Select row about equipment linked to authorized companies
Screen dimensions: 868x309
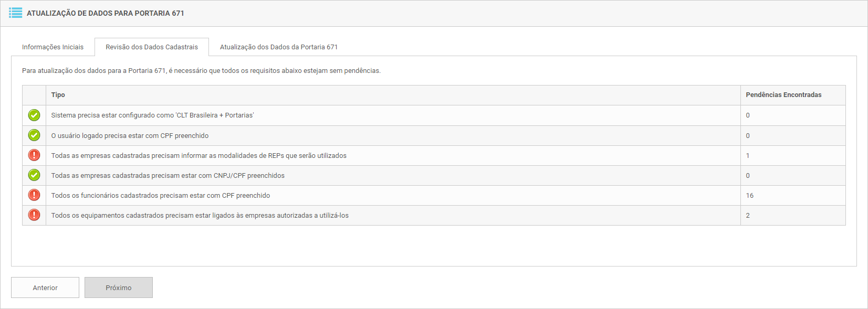[x=200, y=216]
